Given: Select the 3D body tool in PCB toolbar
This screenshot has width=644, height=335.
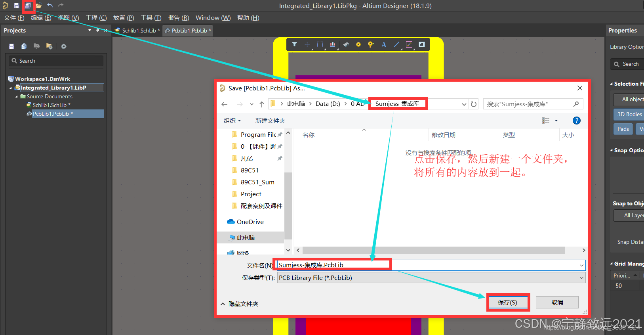Looking at the screenshot, I should [346, 44].
